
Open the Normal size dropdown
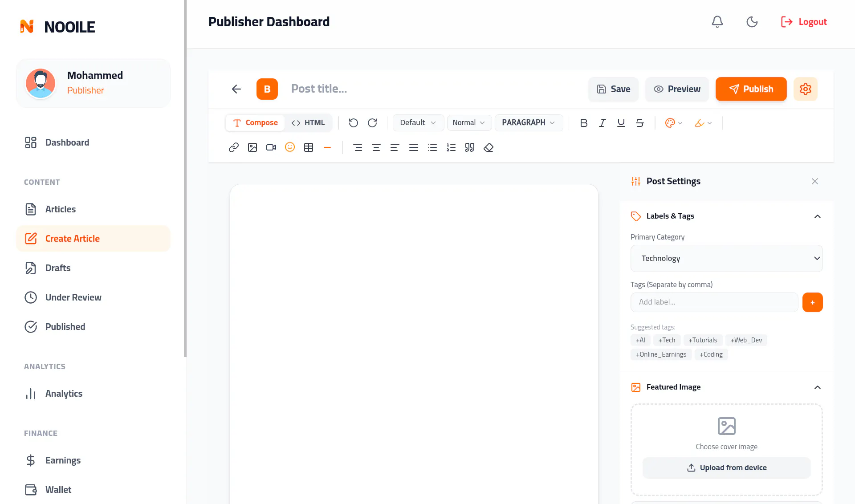[x=469, y=123]
